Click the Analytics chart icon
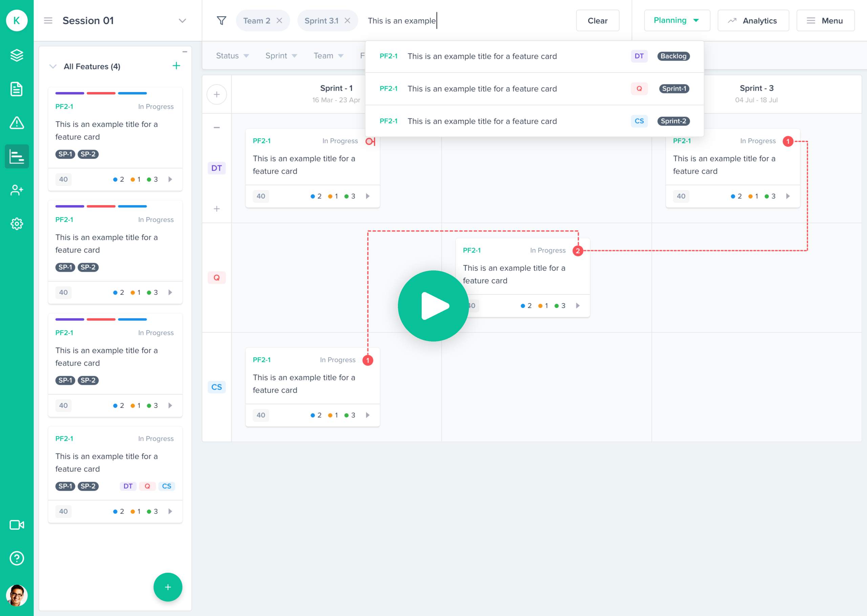 pyautogui.click(x=732, y=21)
